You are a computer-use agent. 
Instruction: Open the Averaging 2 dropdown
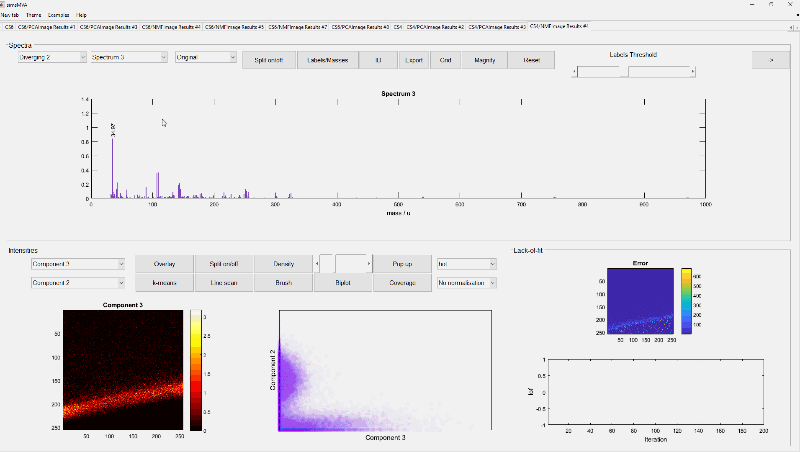(50, 58)
